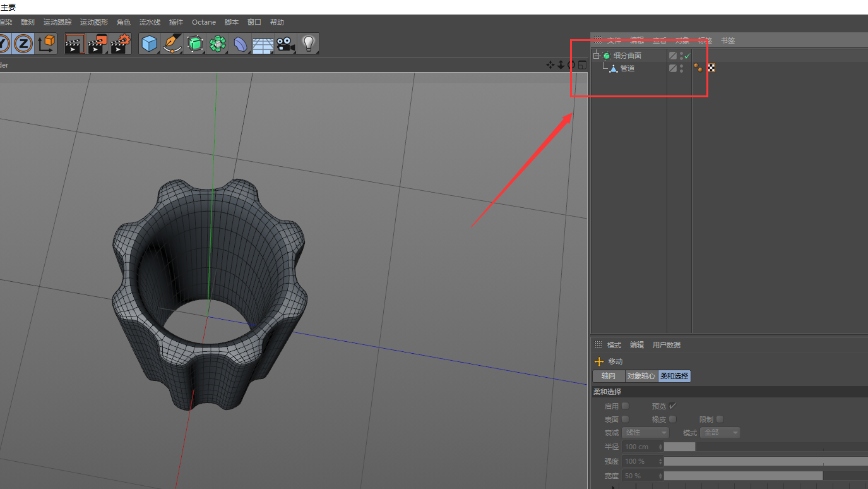Image resolution: width=868 pixels, height=489 pixels.
Task: Click viewport zoom up-down arrow icon
Action: point(561,64)
